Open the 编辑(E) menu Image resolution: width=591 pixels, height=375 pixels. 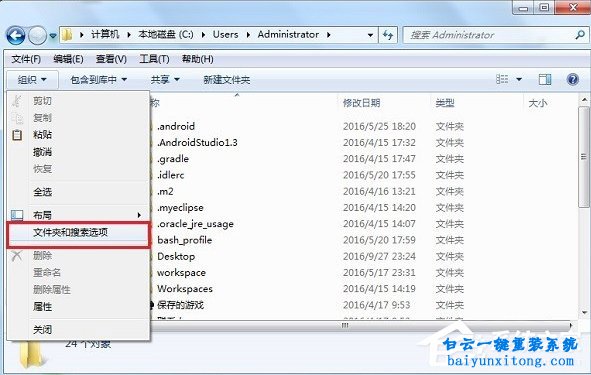click(x=68, y=59)
